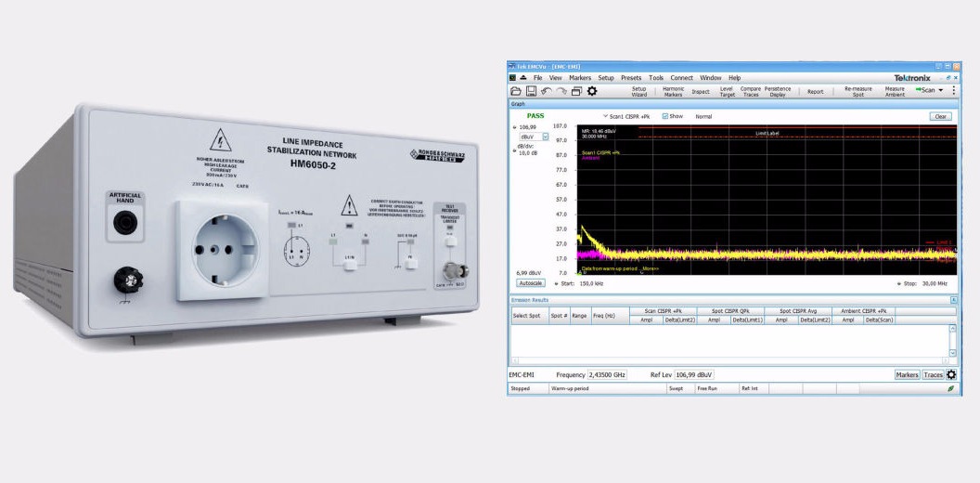Open the Markers menu
This screenshot has width=980, height=483.
click(580, 78)
